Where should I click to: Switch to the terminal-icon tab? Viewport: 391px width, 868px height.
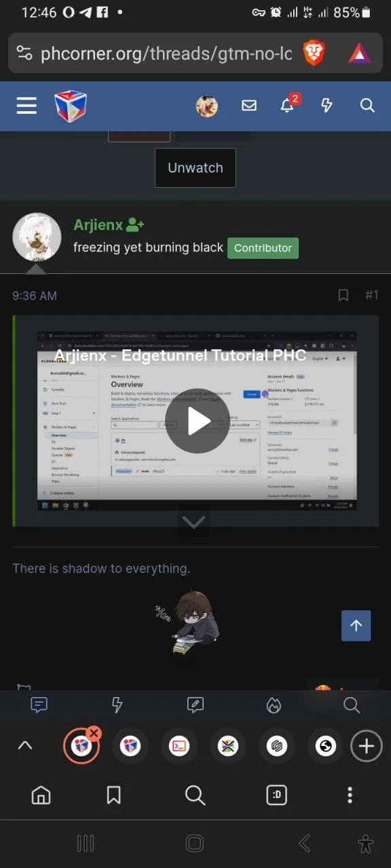pyautogui.click(x=179, y=747)
